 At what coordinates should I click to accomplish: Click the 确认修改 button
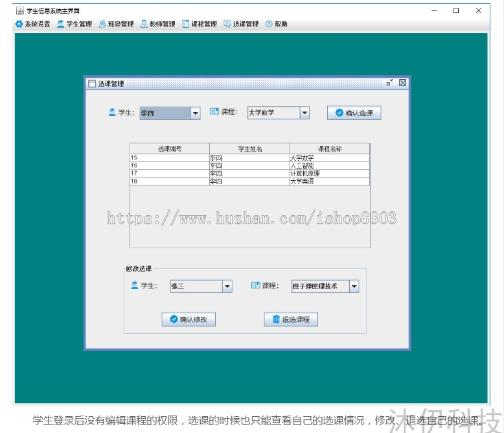[x=189, y=319]
